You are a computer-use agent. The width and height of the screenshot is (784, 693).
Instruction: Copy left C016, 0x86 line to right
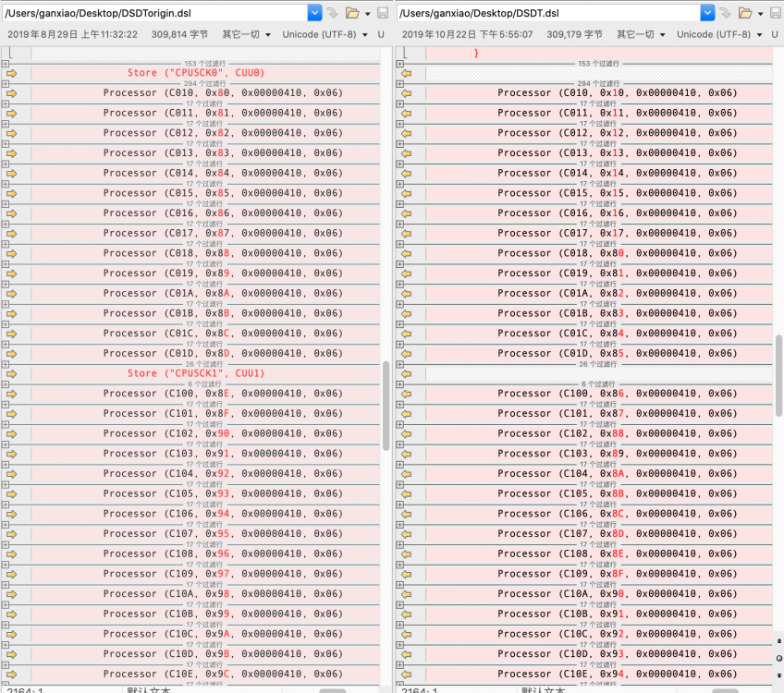[x=11, y=213]
